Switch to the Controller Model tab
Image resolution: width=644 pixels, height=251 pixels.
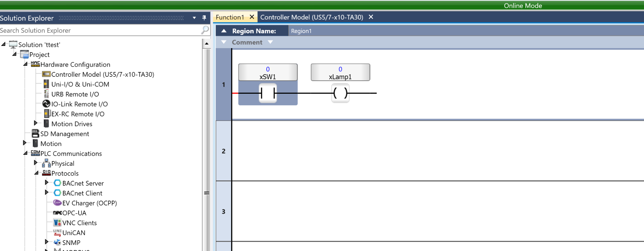click(x=311, y=17)
